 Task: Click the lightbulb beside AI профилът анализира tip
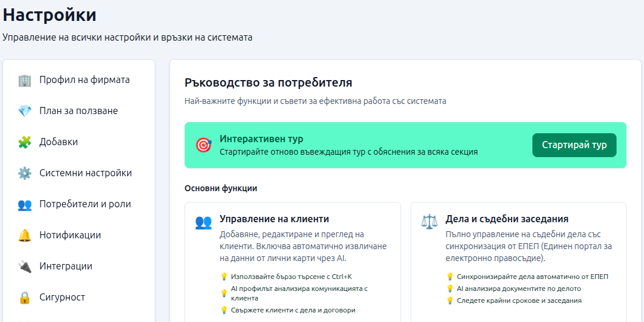point(224,293)
